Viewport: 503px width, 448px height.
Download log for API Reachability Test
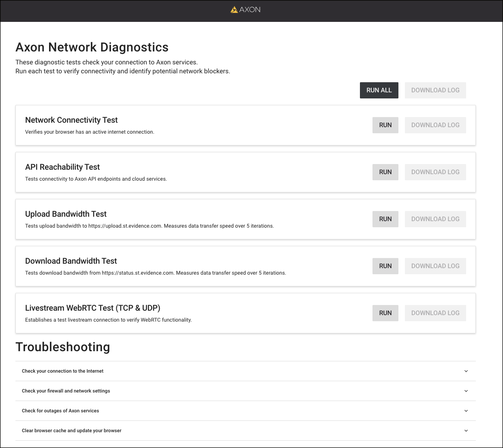(435, 172)
